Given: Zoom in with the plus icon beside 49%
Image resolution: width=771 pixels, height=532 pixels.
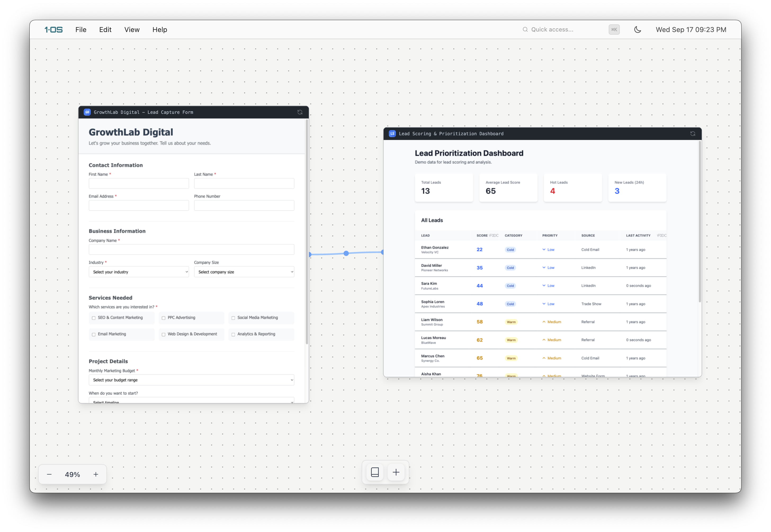Looking at the screenshot, I should tap(96, 474).
